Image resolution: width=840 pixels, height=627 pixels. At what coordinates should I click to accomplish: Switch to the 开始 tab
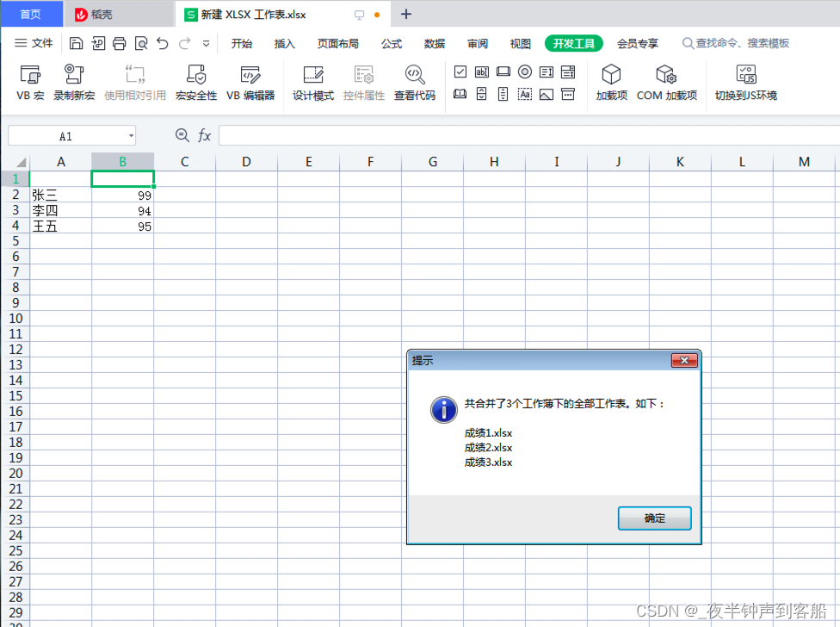pos(242,43)
